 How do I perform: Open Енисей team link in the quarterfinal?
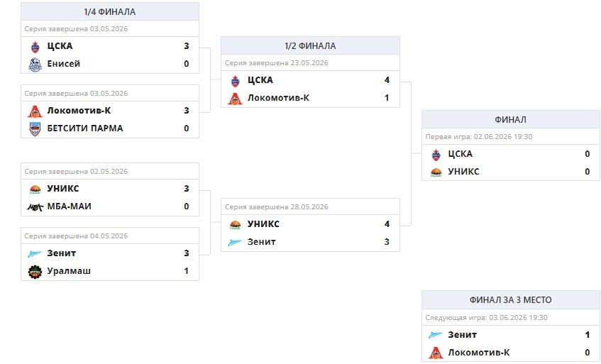click(64, 64)
